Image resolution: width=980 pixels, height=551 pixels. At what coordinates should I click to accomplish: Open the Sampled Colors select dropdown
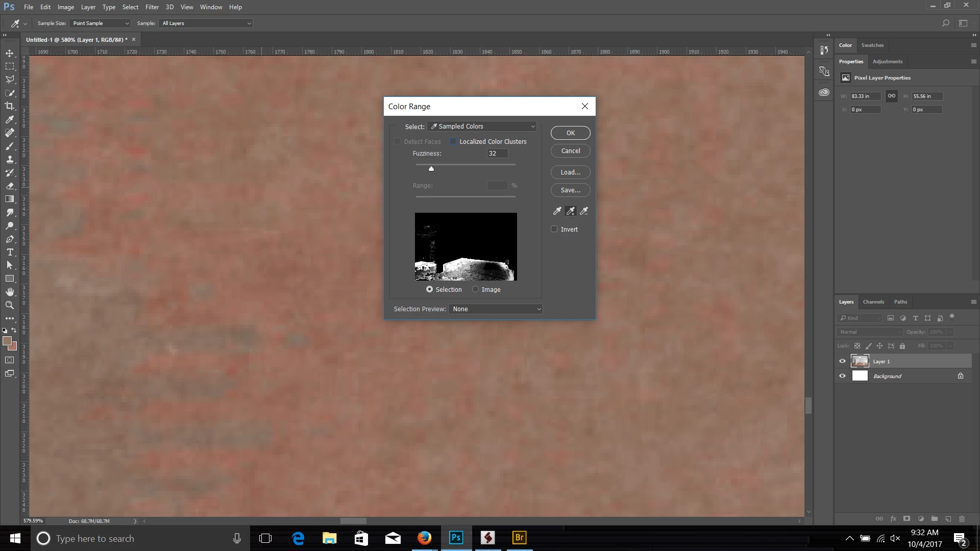(482, 127)
